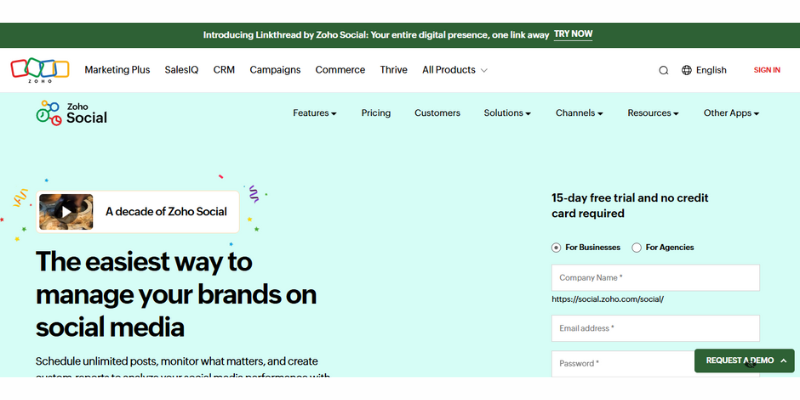Screen dimensions: 800x400
Task: Open the search magnifier icon
Action: [x=663, y=70]
